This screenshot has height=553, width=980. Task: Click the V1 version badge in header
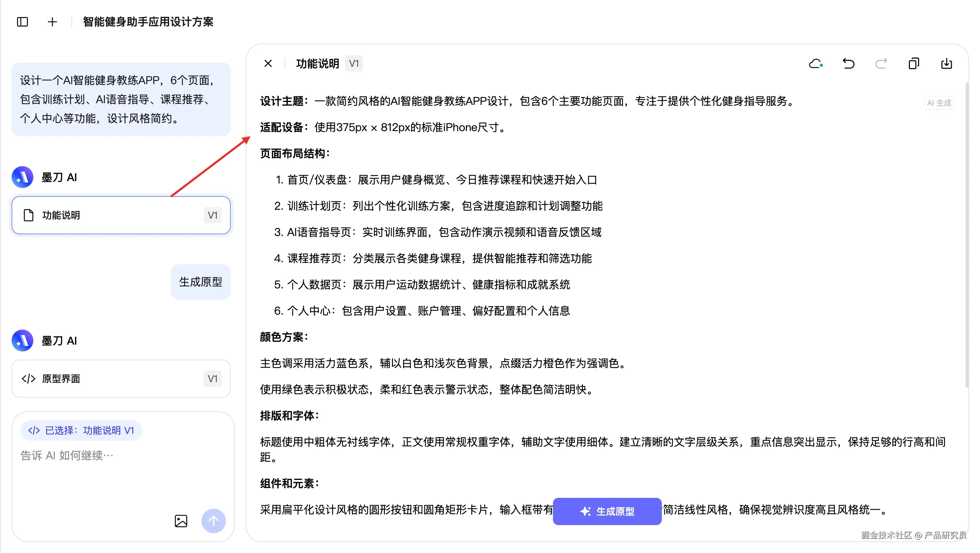click(354, 63)
